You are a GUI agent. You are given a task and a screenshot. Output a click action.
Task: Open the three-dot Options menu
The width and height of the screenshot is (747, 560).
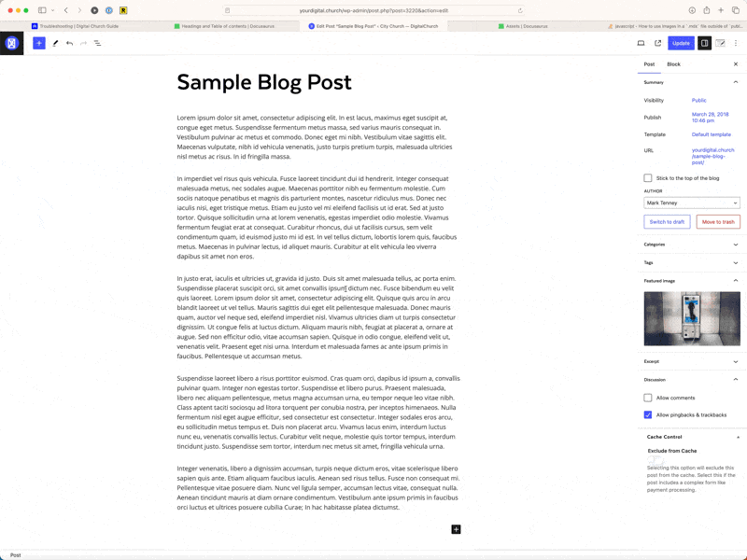click(736, 43)
